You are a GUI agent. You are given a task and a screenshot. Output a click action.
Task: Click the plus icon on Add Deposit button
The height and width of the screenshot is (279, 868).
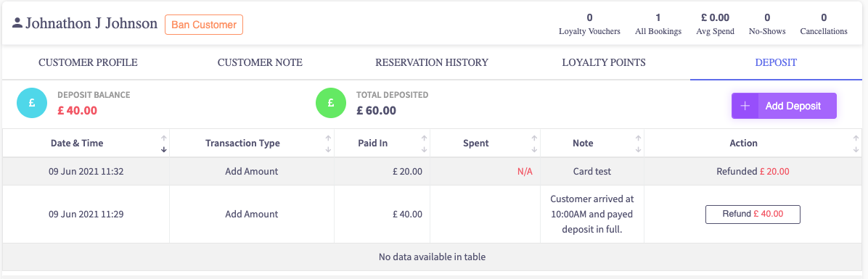745,106
